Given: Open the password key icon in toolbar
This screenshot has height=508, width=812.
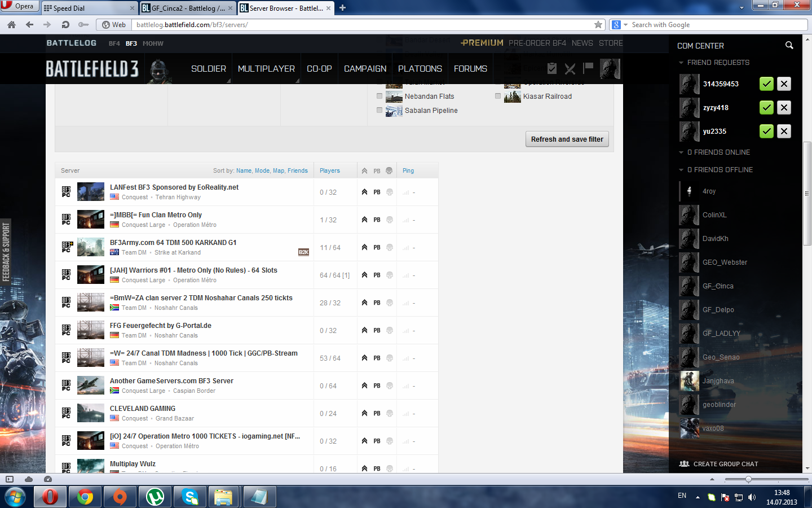Looking at the screenshot, I should [83, 25].
